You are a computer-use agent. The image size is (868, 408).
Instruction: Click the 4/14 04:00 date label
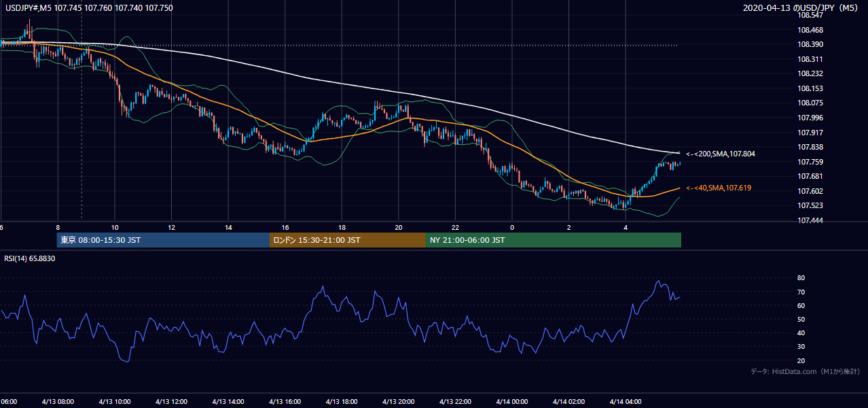pyautogui.click(x=626, y=402)
